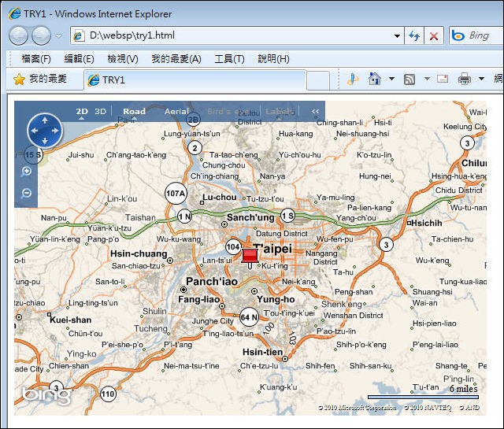The width and height of the screenshot is (504, 429).
Task: Click the 1 N highway shield
Action: pos(185,216)
